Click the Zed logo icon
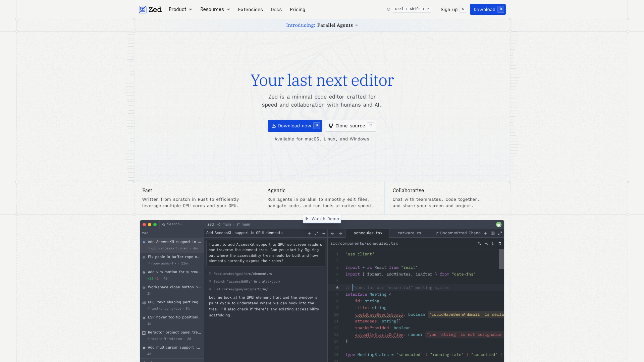 (143, 9)
